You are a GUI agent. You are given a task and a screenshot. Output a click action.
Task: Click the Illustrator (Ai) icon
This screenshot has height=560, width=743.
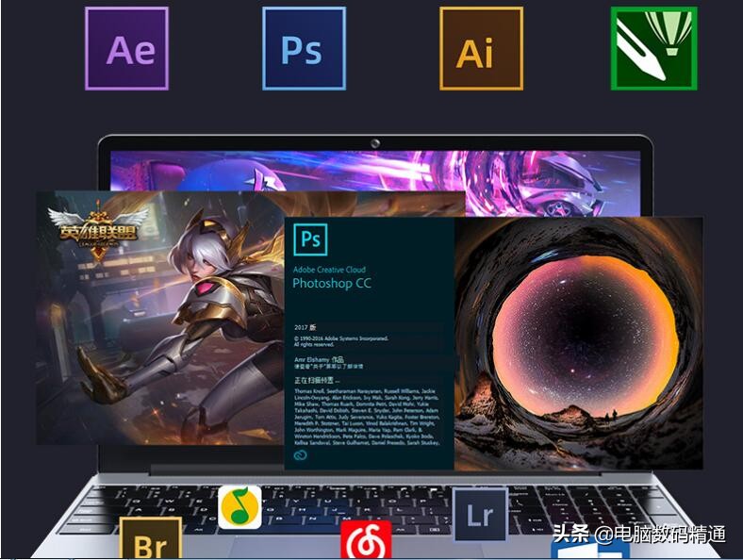[x=481, y=48]
